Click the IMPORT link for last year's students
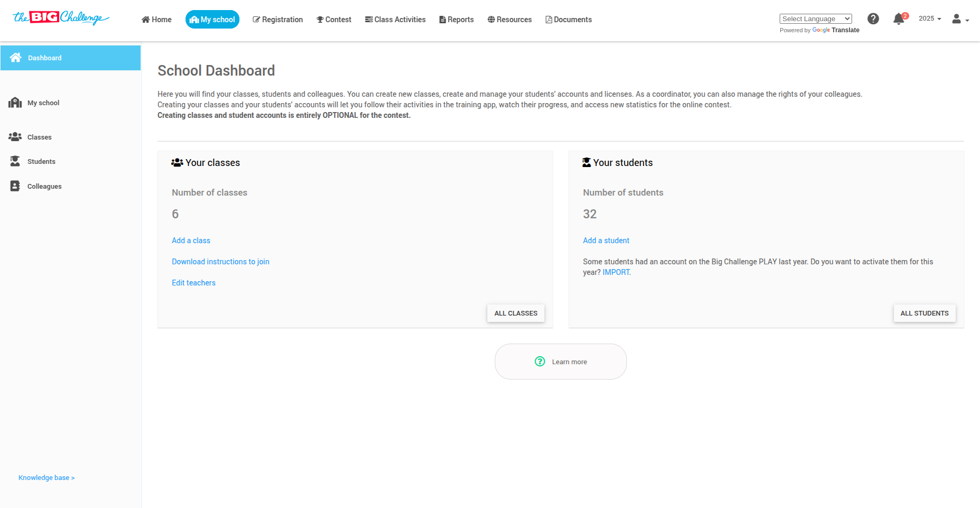 pyautogui.click(x=616, y=272)
